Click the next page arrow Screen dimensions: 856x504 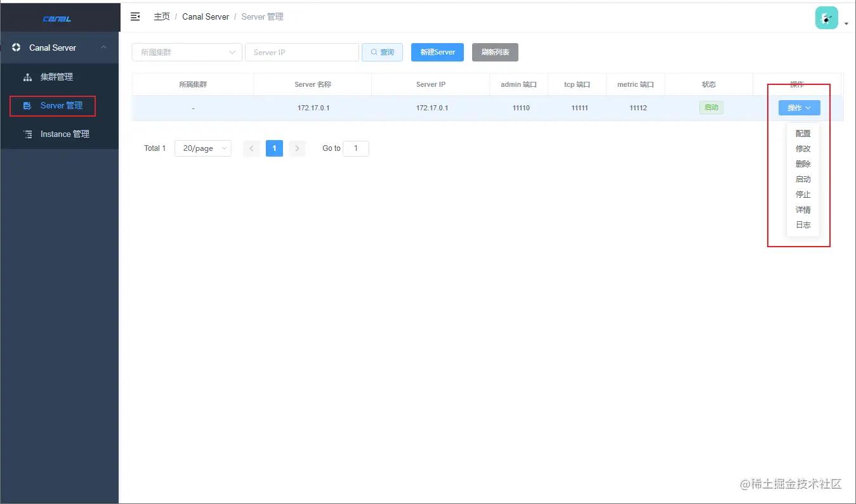point(297,148)
